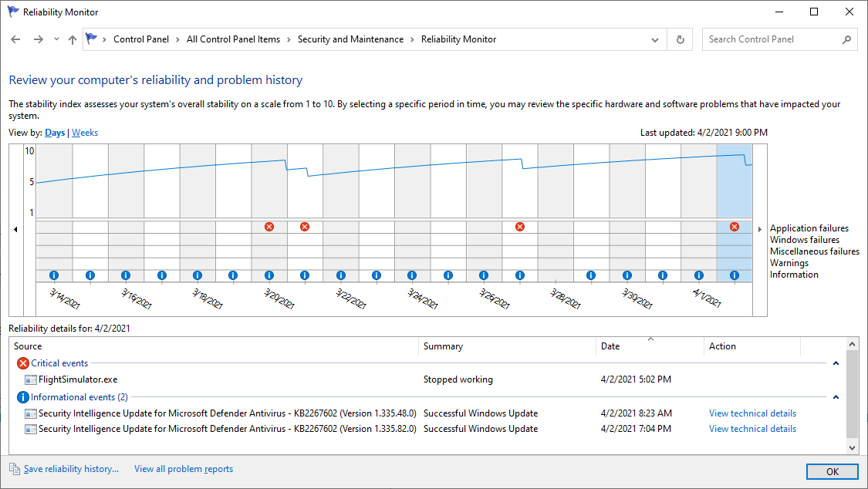The width and height of the screenshot is (868, 489).
Task: Click information icon for 3/14/2021
Action: pyautogui.click(x=54, y=275)
